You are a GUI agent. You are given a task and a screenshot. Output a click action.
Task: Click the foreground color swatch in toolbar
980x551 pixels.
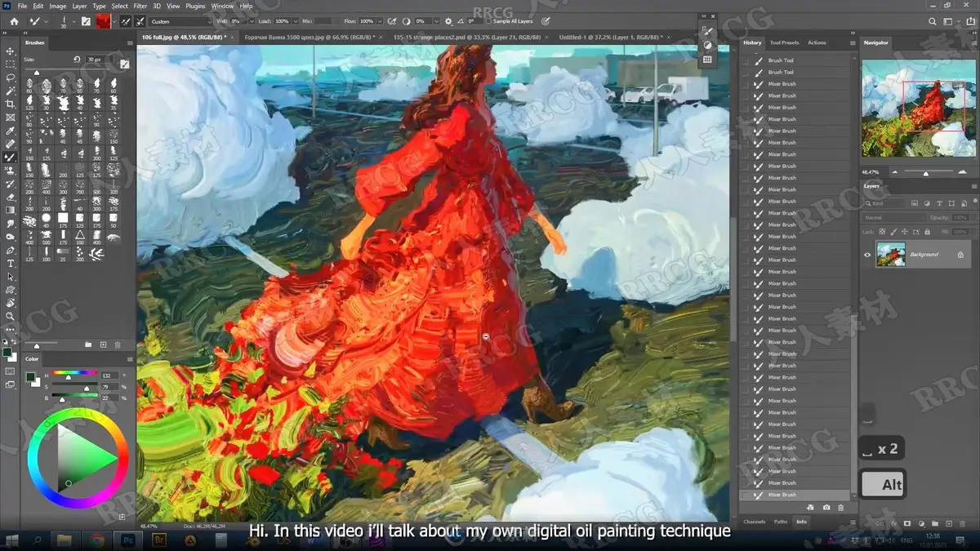7,352
